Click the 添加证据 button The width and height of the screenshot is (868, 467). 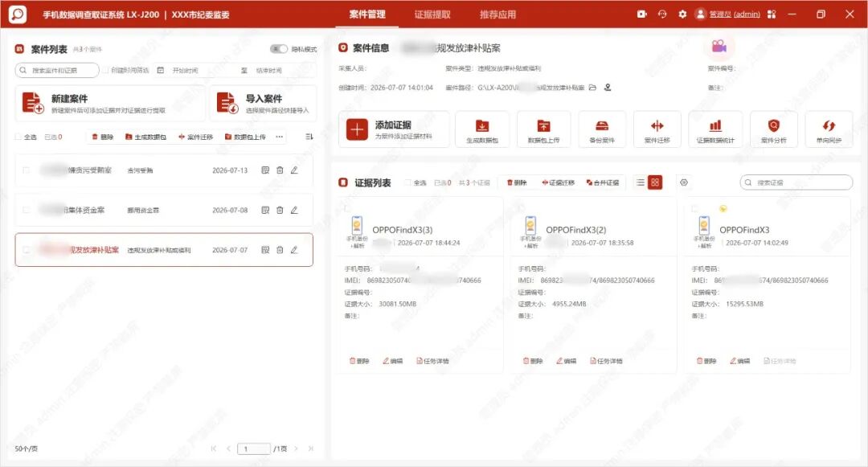[394, 129]
